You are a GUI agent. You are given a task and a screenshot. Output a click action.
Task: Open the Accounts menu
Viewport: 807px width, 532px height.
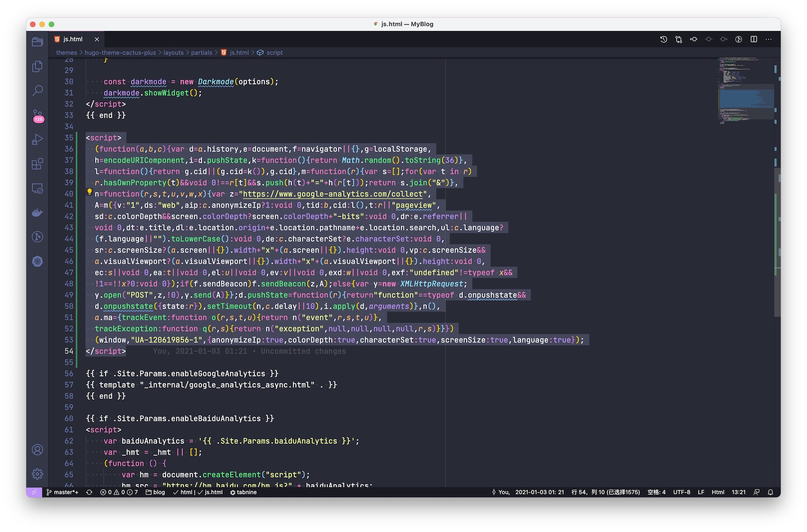(37, 450)
